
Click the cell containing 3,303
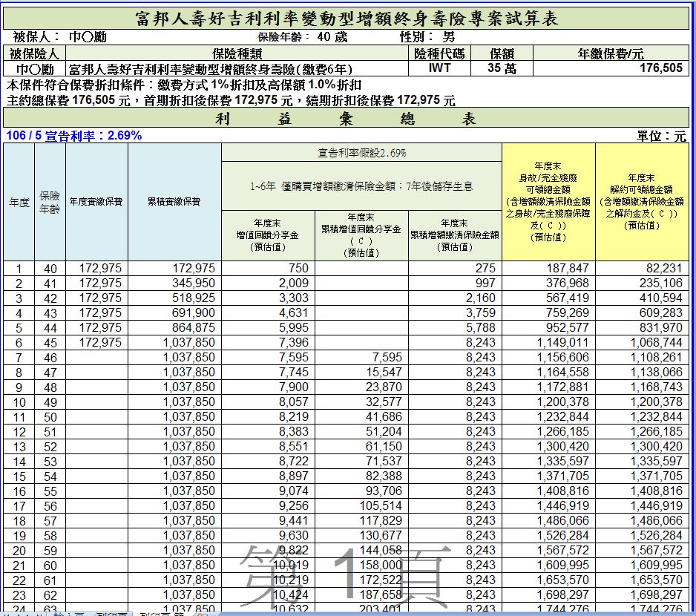click(x=268, y=298)
